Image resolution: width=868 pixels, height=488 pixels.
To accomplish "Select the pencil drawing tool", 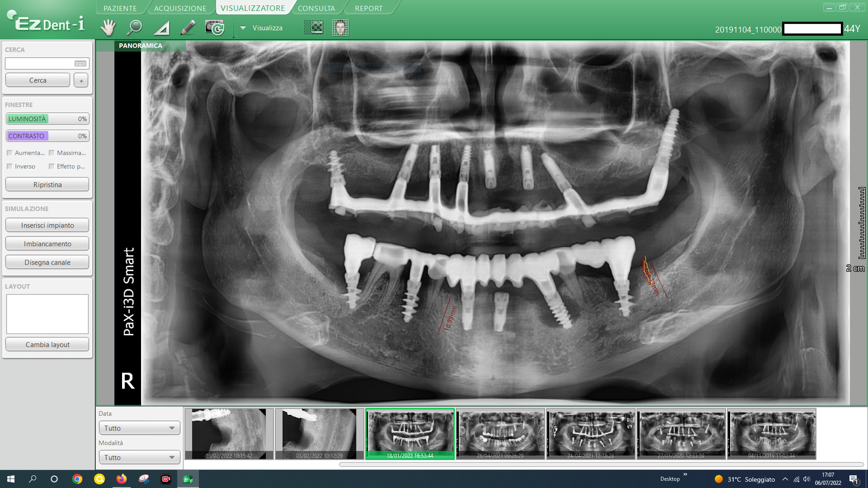I will point(188,27).
